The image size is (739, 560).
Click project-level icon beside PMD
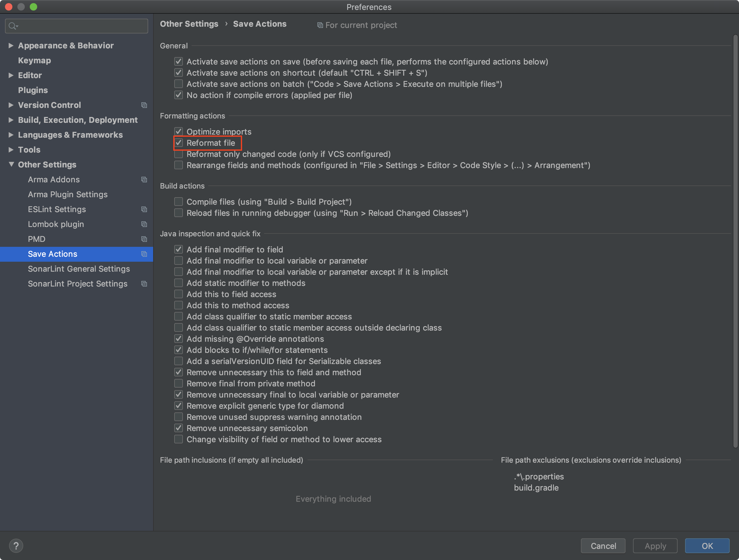click(144, 239)
